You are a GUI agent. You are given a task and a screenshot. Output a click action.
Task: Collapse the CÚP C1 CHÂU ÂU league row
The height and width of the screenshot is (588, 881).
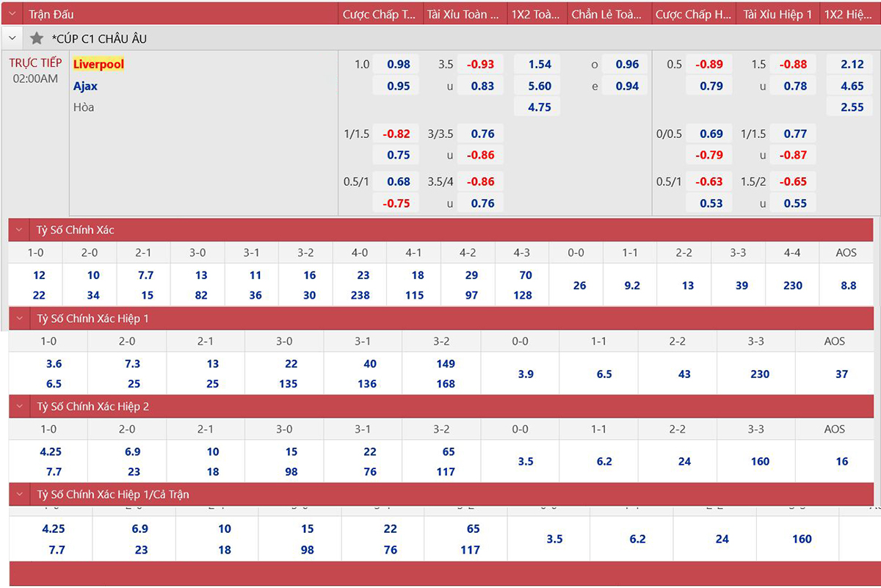(12, 38)
